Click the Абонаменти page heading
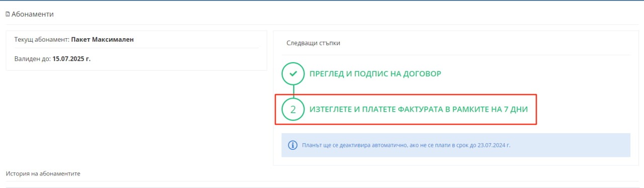This screenshot has height=188, width=644. coord(33,14)
